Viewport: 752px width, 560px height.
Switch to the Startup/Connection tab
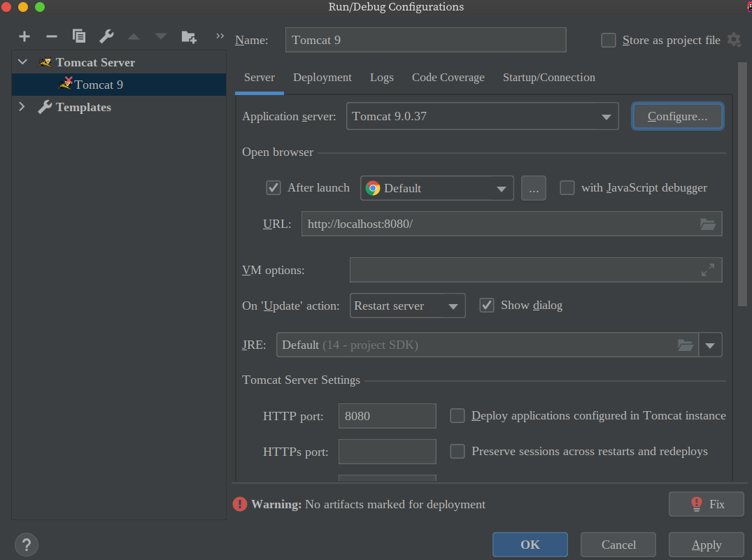[549, 77]
